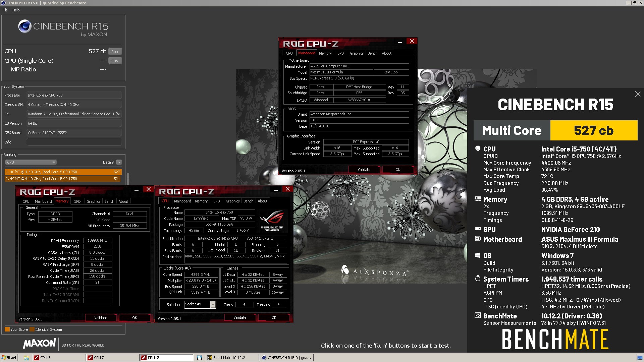Image resolution: width=644 pixels, height=362 pixels.
Task: Click OK in the CPU-Z Memory window
Action: pyautogui.click(x=135, y=318)
